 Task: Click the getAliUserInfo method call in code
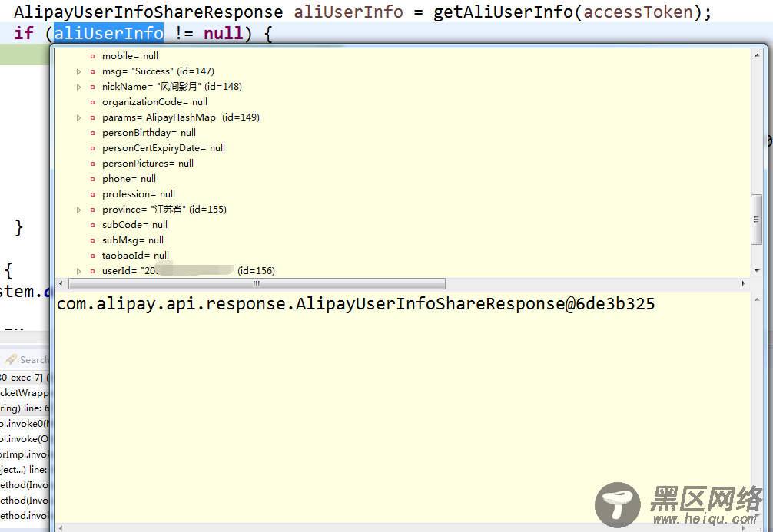pyautogui.click(x=503, y=12)
